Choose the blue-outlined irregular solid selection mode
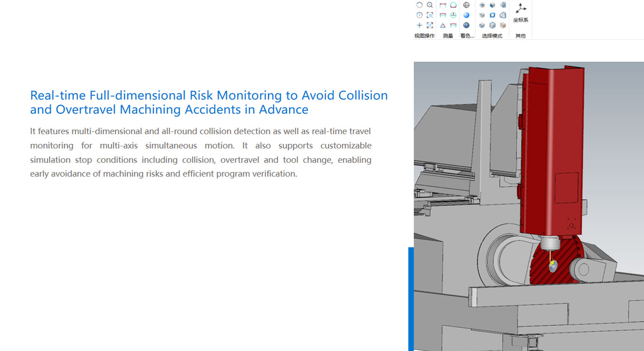The image size is (644, 351). pyautogui.click(x=503, y=15)
